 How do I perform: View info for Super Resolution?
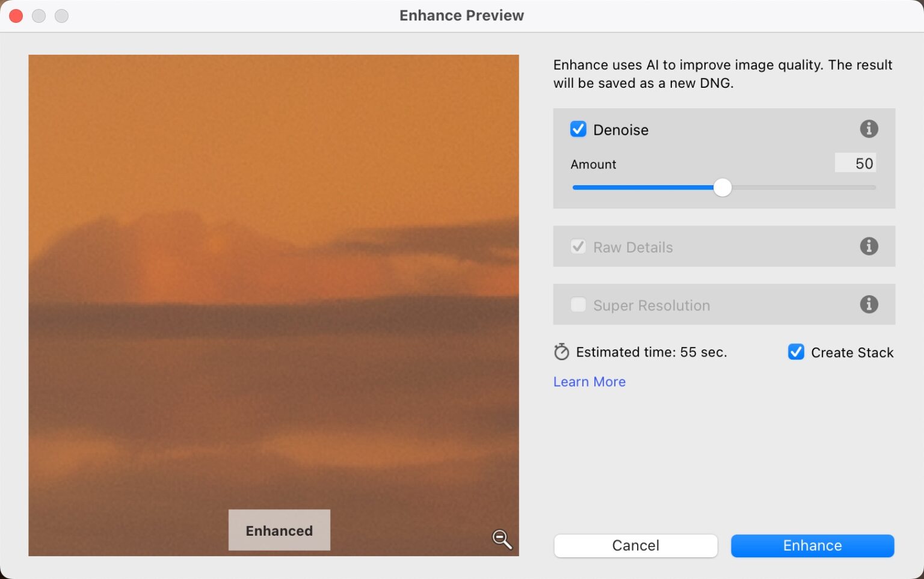[869, 304]
